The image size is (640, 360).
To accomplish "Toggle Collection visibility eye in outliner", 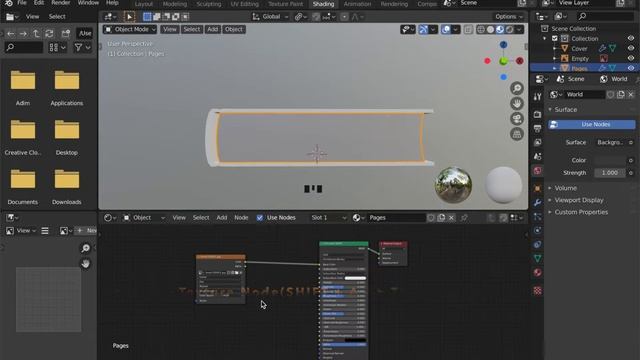I will (x=631, y=38).
